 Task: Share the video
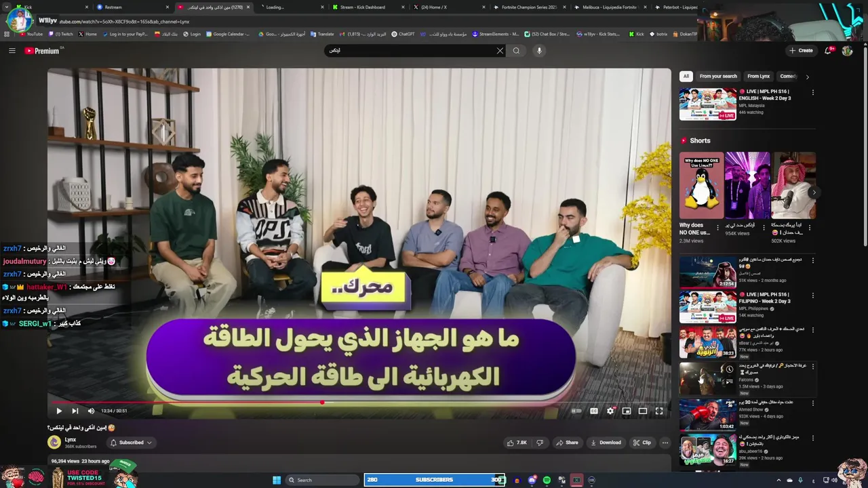pos(567,443)
